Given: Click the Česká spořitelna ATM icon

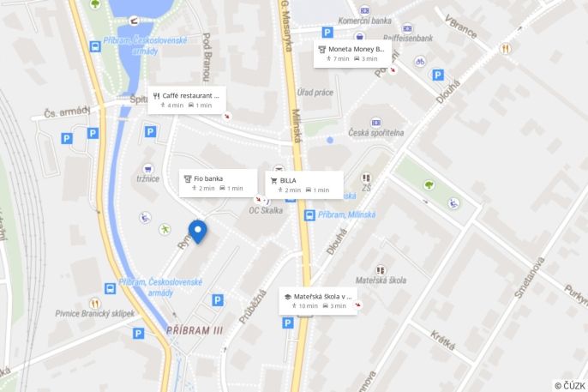Looking at the screenshot, I should (x=376, y=123).
